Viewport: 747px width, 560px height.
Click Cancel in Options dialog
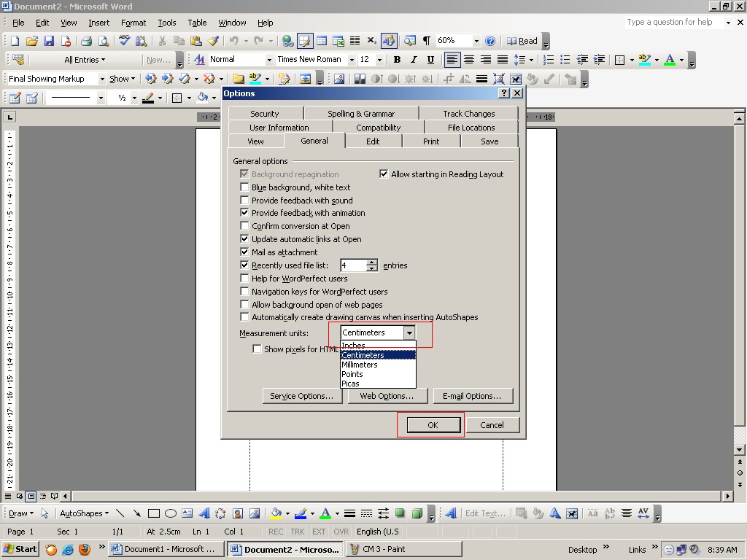[492, 425]
